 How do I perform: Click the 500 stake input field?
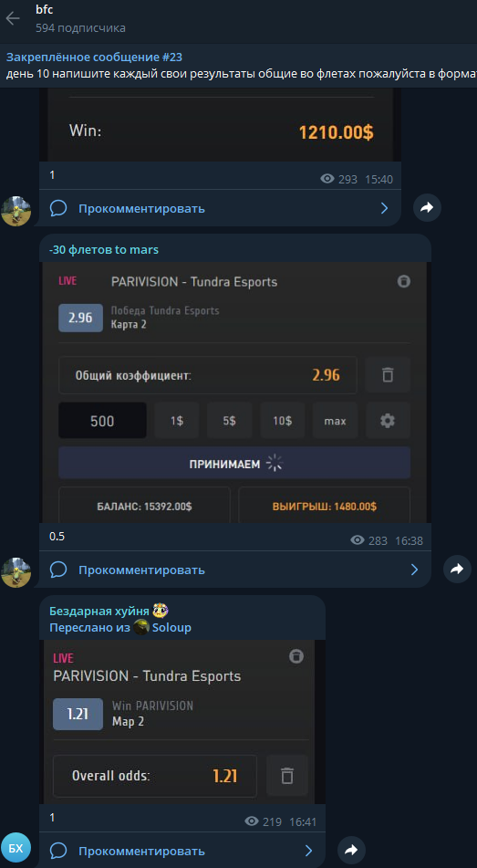(x=102, y=421)
